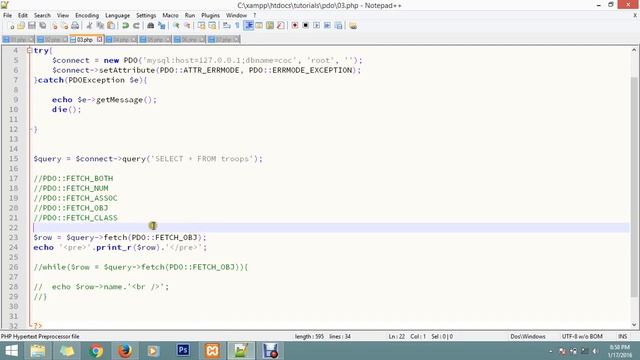Click the vertical scrollbar up arrow
Screen dimensions: 640x360
coord(634,50)
